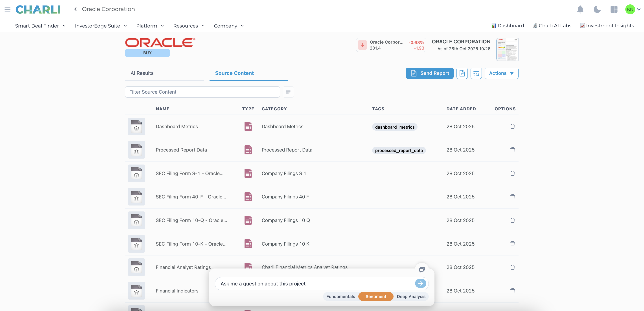Delete the Financial Analyst Ratings row
This screenshot has width=644, height=311.
click(512, 267)
